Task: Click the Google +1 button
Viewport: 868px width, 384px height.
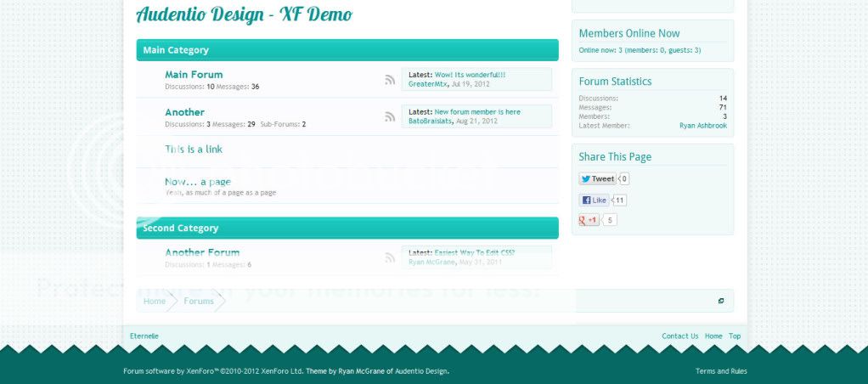Action: pyautogui.click(x=589, y=220)
